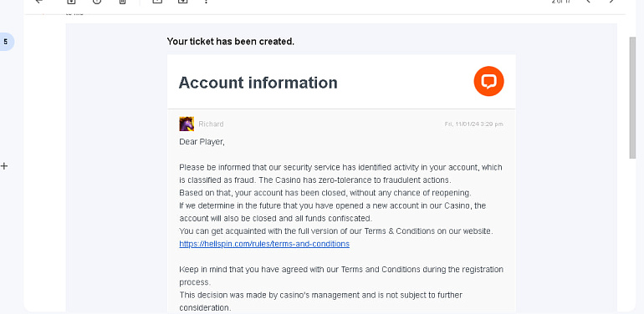Go to the older message chevron
The width and height of the screenshot is (644, 314).
[611, 1]
